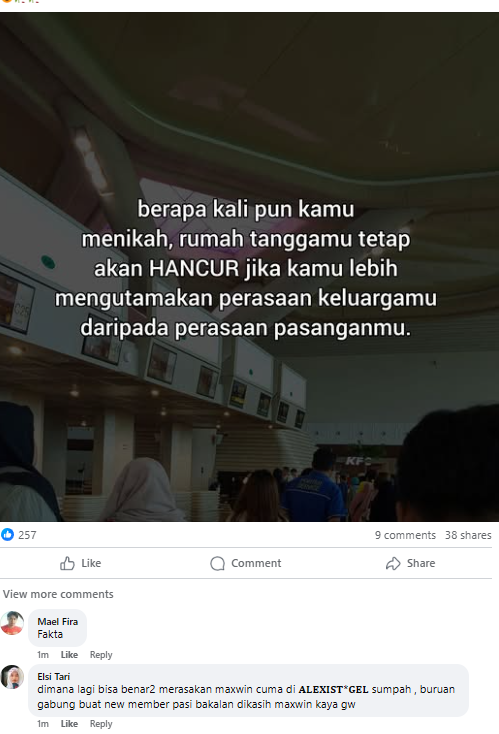499x734 pixels.
Task: Open Mael Fira's profile picture
Action: pyautogui.click(x=12, y=623)
